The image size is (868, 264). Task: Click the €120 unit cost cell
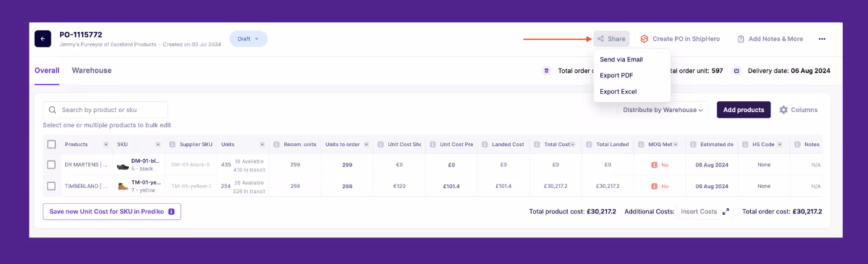pos(399,186)
